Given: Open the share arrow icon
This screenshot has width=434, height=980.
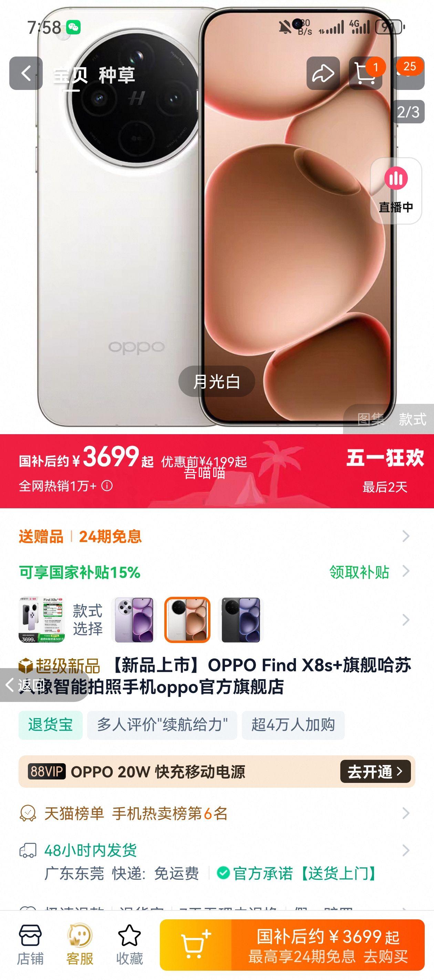Looking at the screenshot, I should 323,73.
